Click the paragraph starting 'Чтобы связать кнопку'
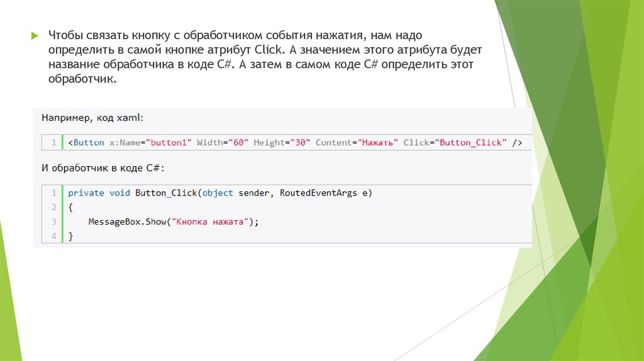This screenshot has height=361, width=644. (265, 57)
